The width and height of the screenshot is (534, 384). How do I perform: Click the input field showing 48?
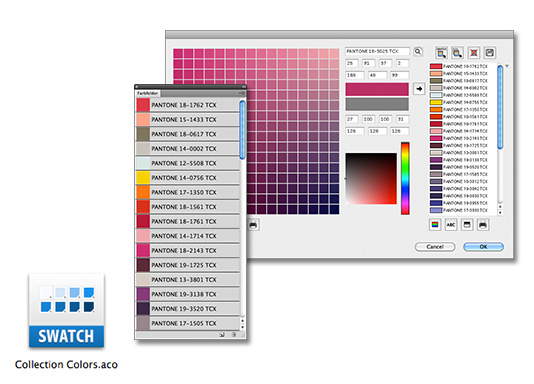pos(377,75)
